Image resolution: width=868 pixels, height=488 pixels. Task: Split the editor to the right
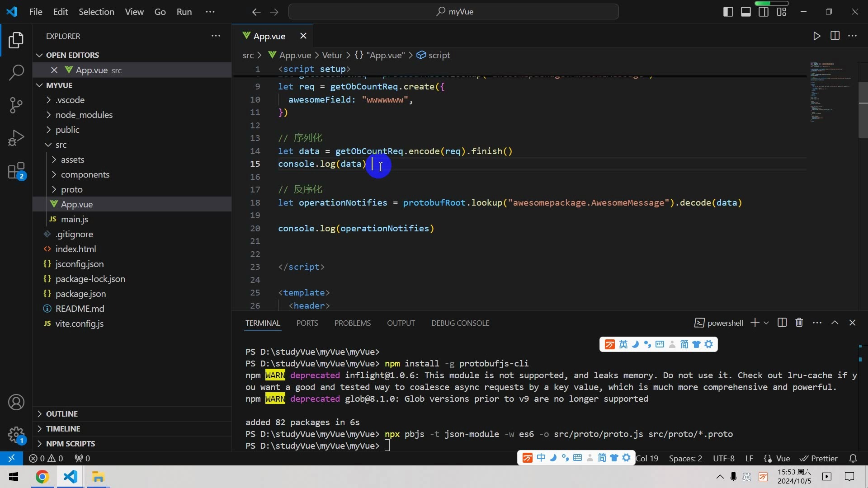(x=835, y=36)
